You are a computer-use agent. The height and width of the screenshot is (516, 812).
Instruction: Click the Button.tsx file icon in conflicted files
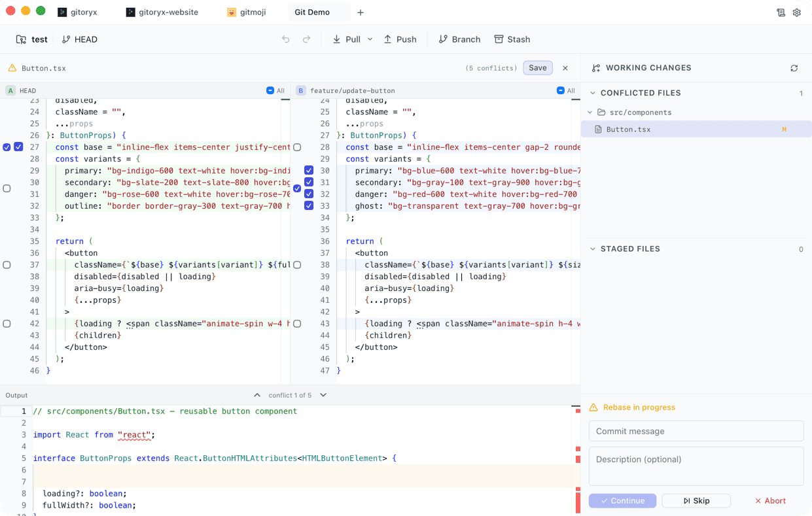[x=598, y=129]
